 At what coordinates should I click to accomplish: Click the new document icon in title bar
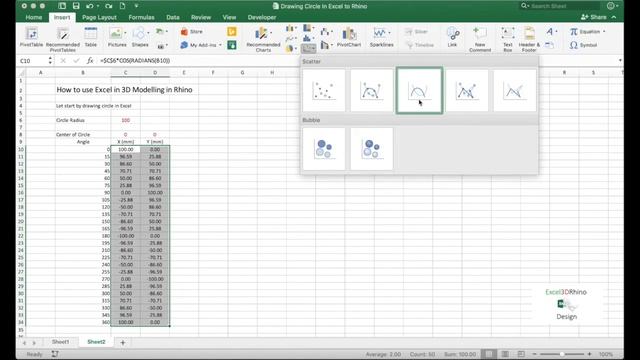[122, 6]
